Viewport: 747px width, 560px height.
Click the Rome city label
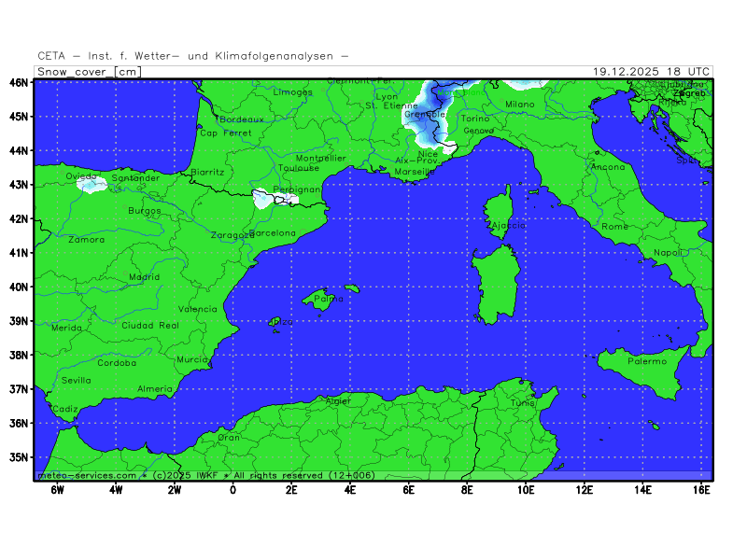tap(614, 227)
